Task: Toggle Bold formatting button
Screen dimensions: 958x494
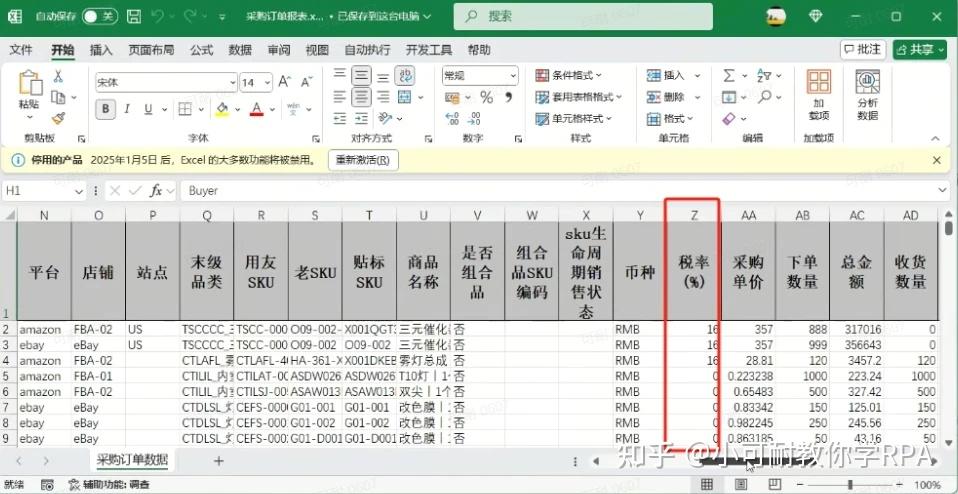Action: click(106, 109)
